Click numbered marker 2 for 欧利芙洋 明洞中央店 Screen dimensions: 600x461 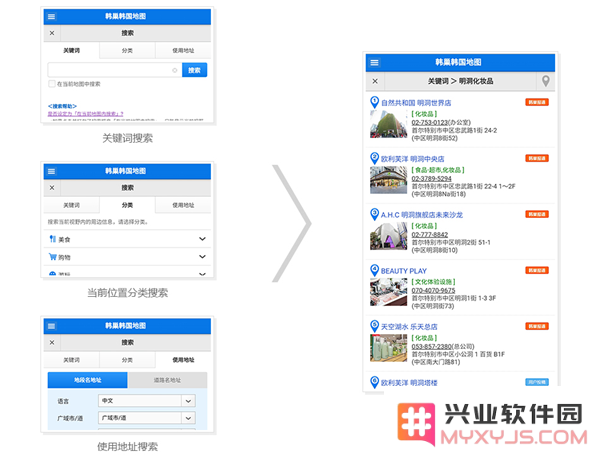(x=374, y=158)
